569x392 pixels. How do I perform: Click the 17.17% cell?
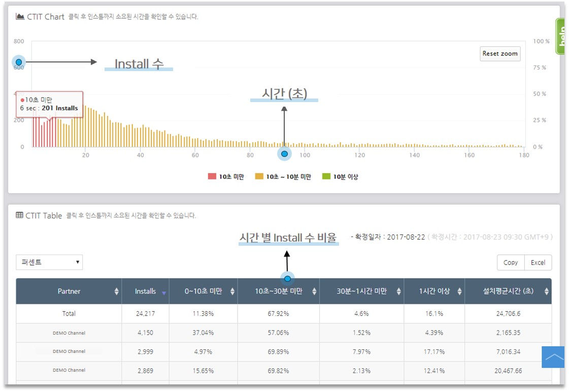click(434, 352)
